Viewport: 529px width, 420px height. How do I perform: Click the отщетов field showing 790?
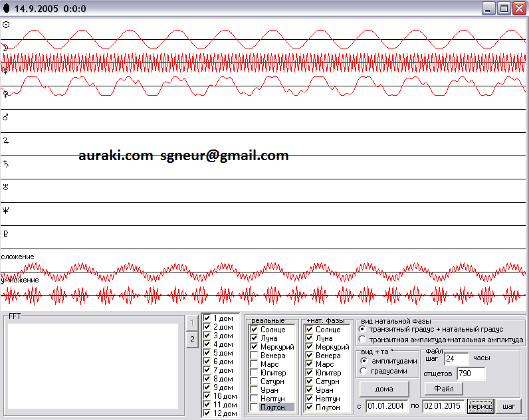click(471, 373)
